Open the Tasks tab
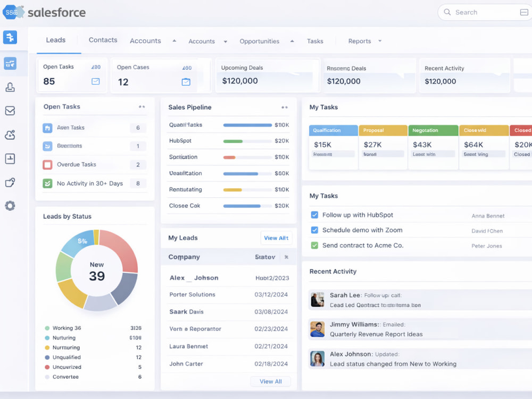532x399 pixels. tap(315, 41)
